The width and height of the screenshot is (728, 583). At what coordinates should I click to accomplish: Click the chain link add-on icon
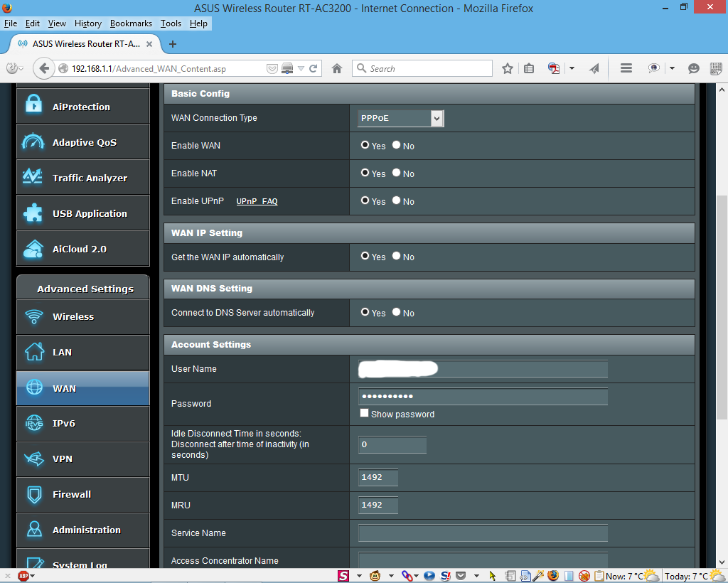point(407,576)
